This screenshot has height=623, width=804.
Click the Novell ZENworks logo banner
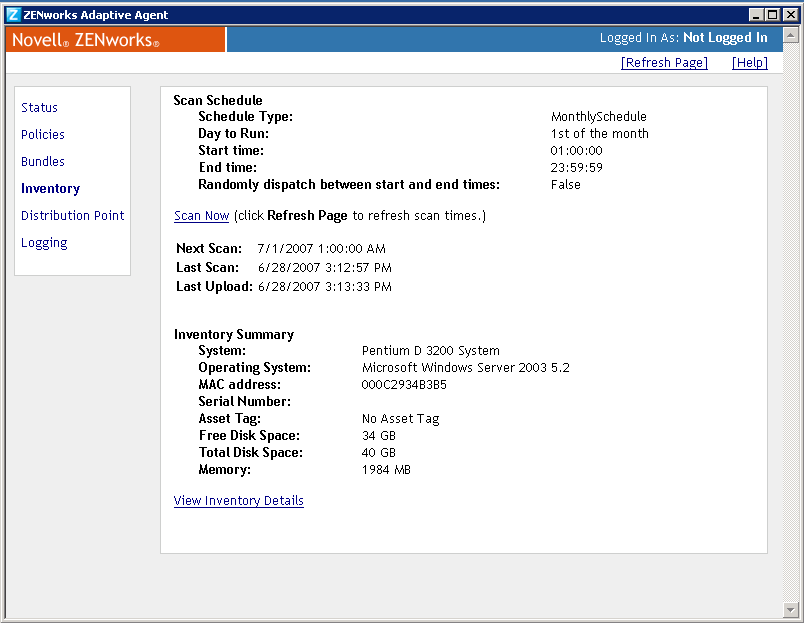[x=115, y=39]
